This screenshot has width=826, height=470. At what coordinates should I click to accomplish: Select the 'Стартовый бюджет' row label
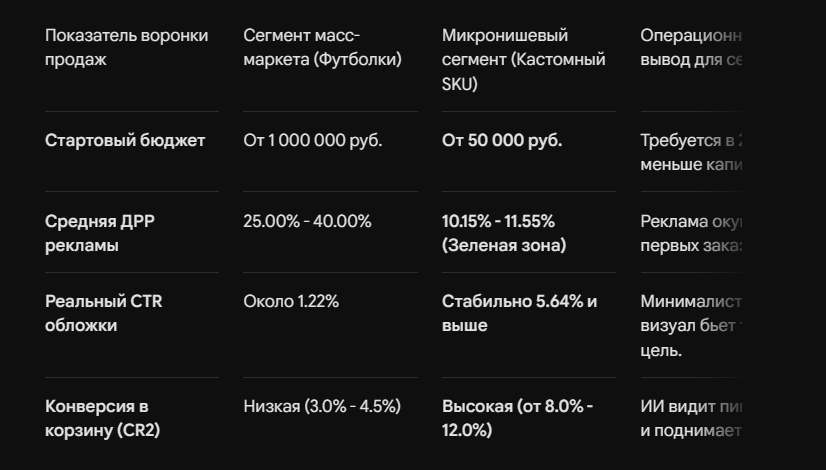[125, 140]
